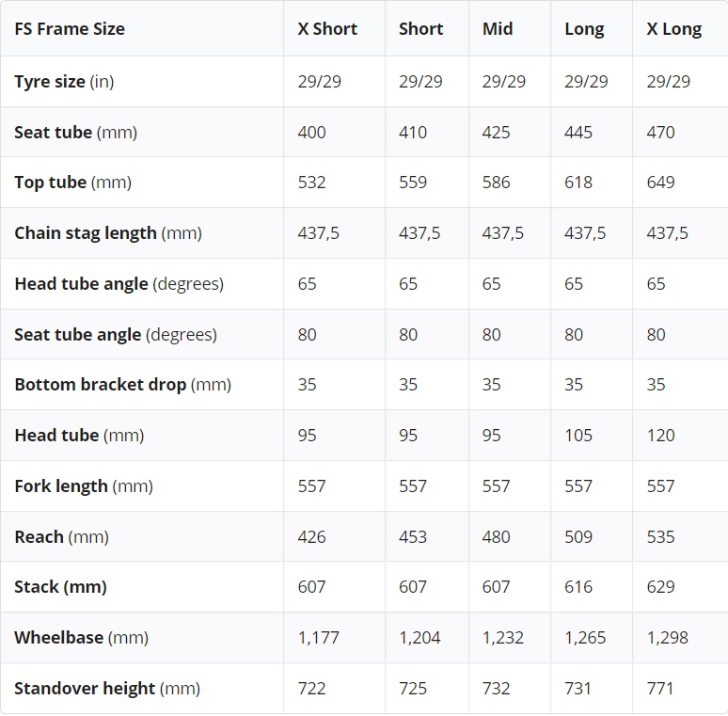The image size is (728, 716).
Task: Select the Seat tube angle row label
Action: pos(115,335)
